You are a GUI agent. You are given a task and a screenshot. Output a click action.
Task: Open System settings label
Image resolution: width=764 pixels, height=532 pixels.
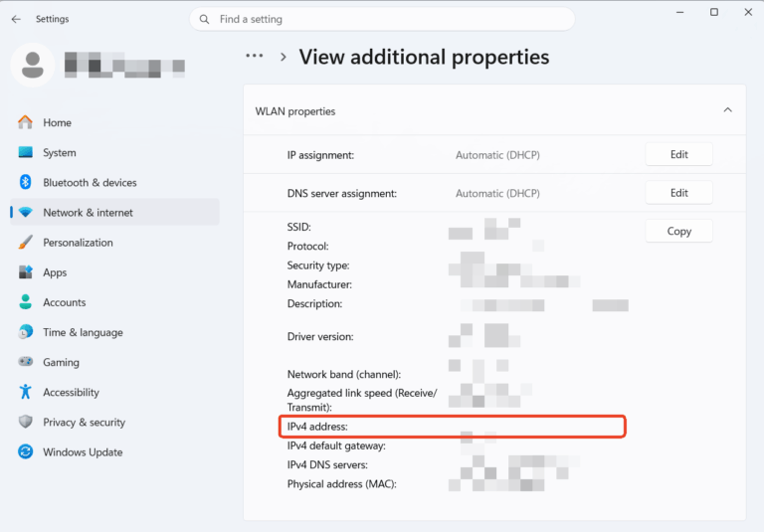point(60,153)
